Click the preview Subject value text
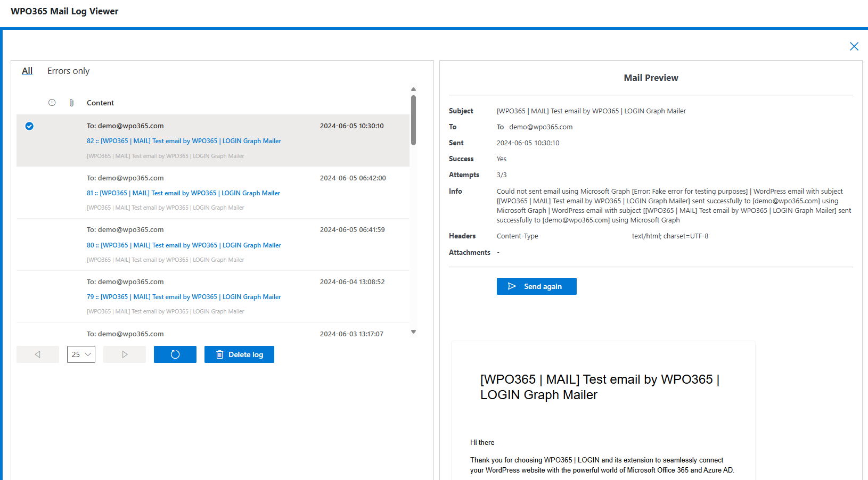This screenshot has width=868, height=480. (x=591, y=111)
